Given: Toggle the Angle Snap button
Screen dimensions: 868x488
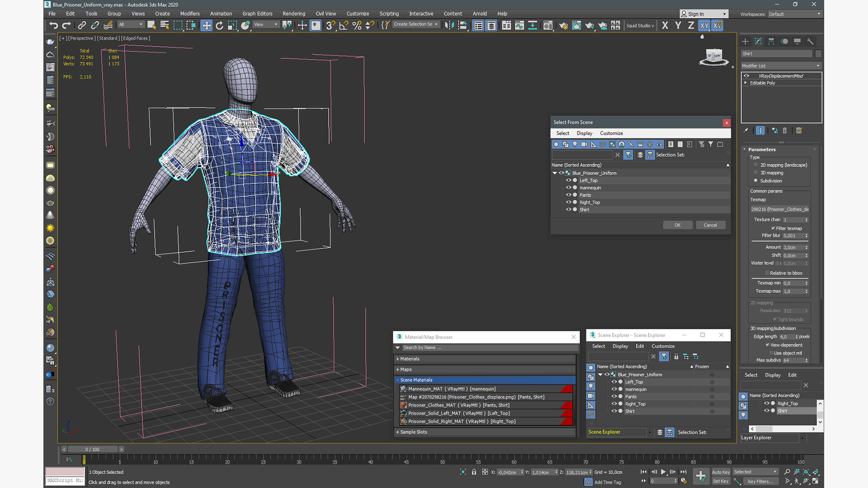Looking at the screenshot, I should click(344, 25).
